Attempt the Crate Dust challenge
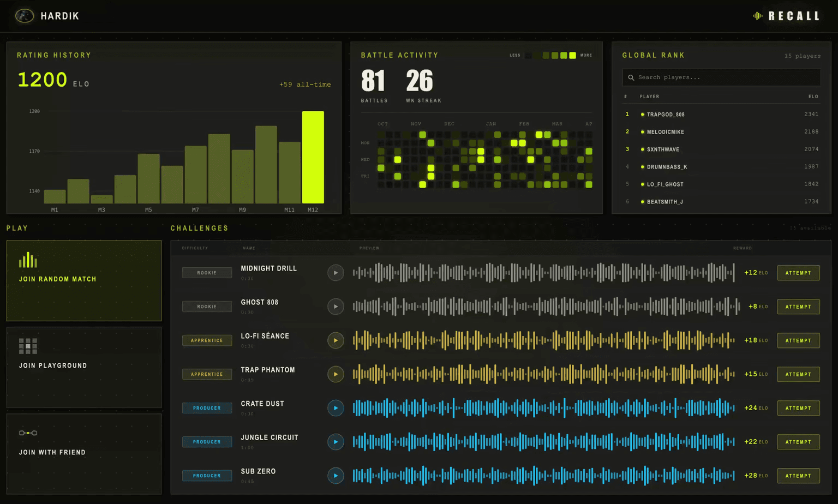The width and height of the screenshot is (838, 504). click(798, 408)
